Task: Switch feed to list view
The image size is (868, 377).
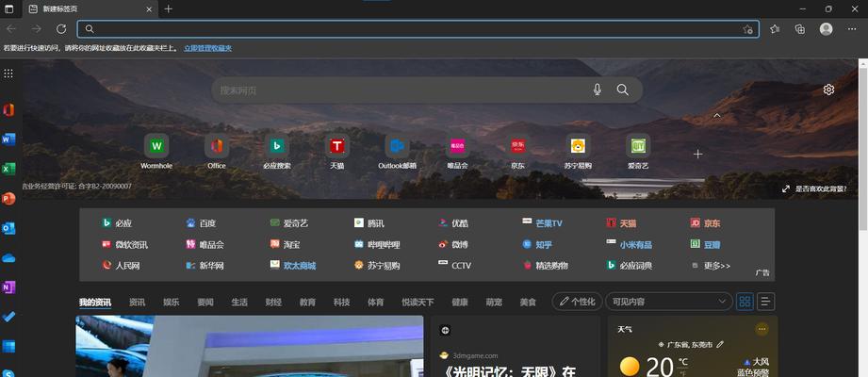Action: [x=765, y=302]
